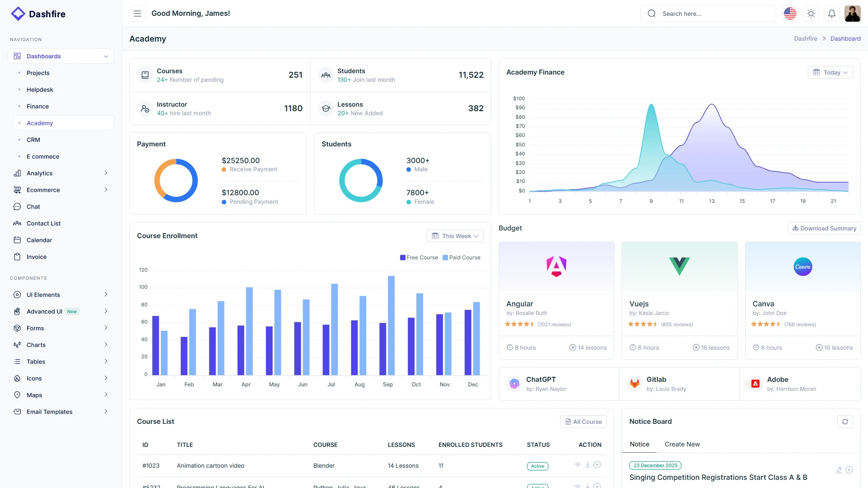Click the 23 December 2025 date tag
868x488 pixels.
(x=655, y=465)
